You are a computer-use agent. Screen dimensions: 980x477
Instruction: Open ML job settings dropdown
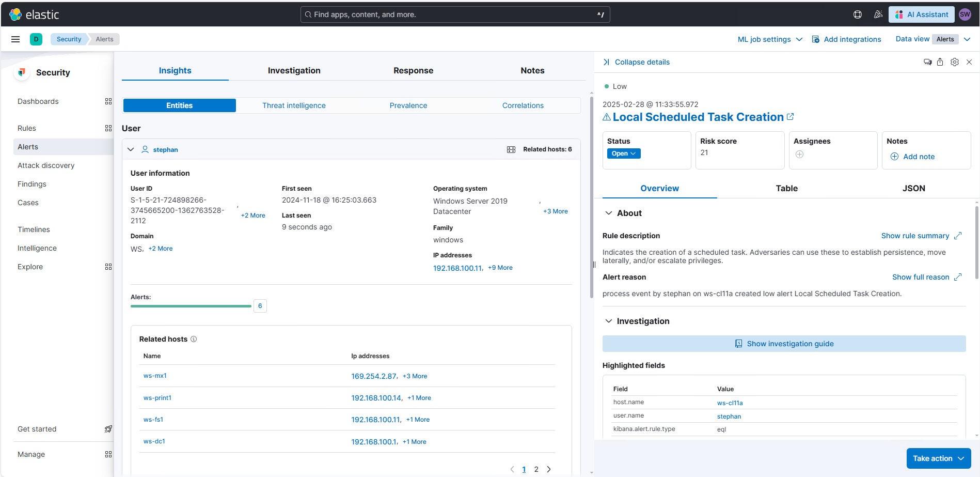click(x=770, y=39)
